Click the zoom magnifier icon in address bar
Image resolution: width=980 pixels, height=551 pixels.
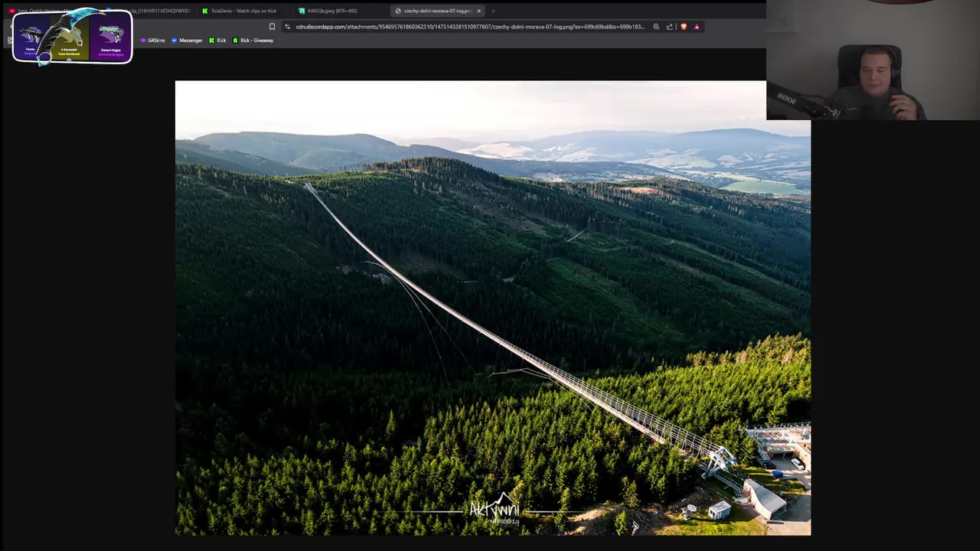[656, 27]
